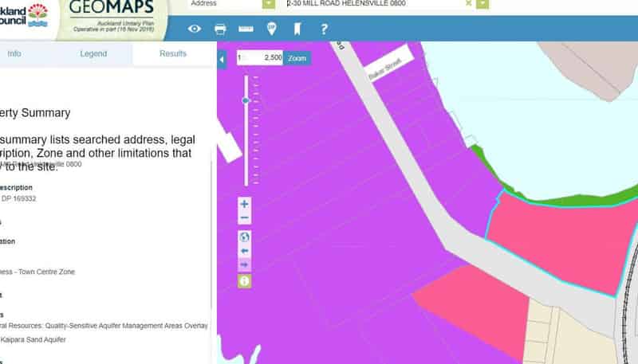Click the map scale input field

[x=260, y=57]
